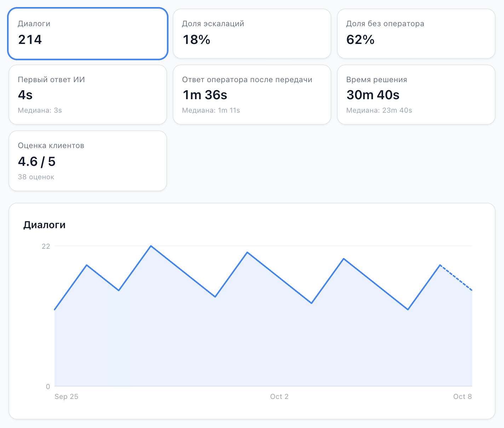Open the Ответ оператора после передачи card
The width and height of the screenshot is (504, 428).
tap(252, 95)
